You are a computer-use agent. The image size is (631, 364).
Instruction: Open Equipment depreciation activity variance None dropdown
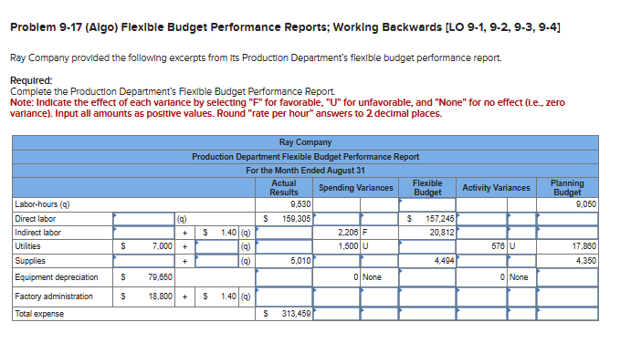[521, 277]
